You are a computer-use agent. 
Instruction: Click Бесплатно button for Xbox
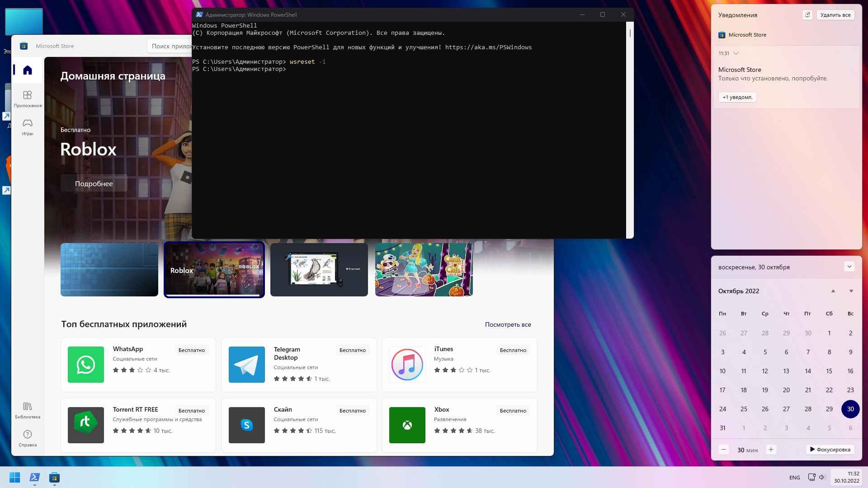click(513, 411)
